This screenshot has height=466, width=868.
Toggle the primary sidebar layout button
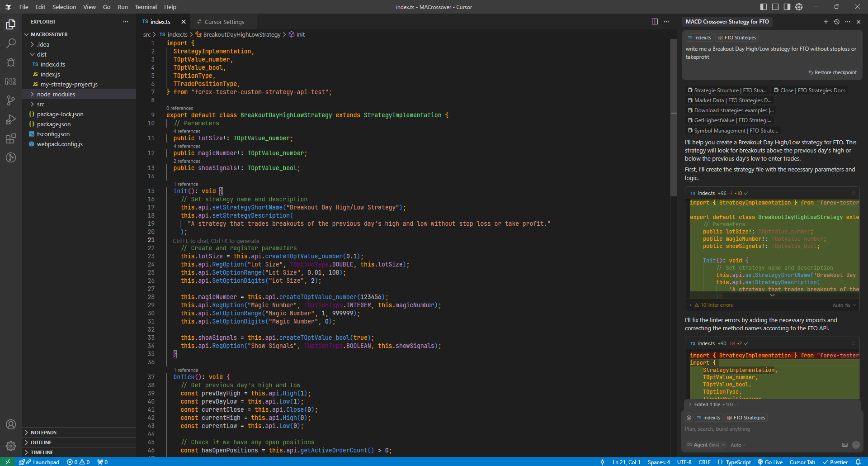(764, 7)
